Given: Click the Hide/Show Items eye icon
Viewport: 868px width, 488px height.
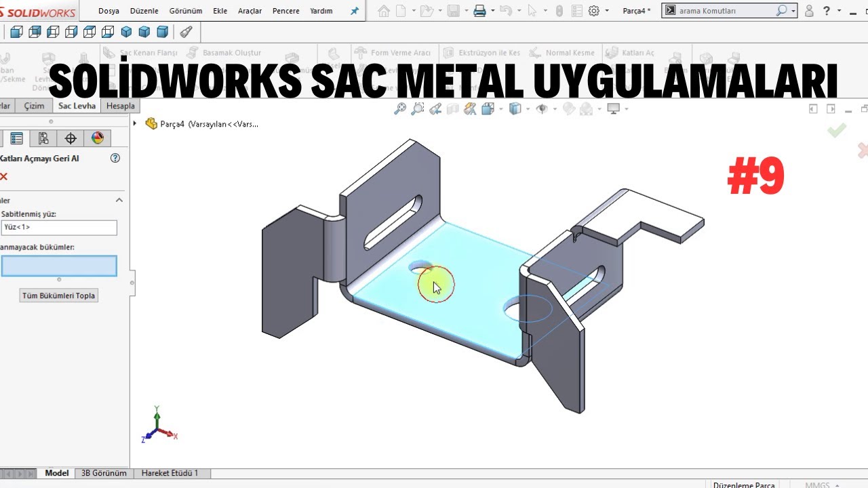Looking at the screenshot, I should 541,108.
